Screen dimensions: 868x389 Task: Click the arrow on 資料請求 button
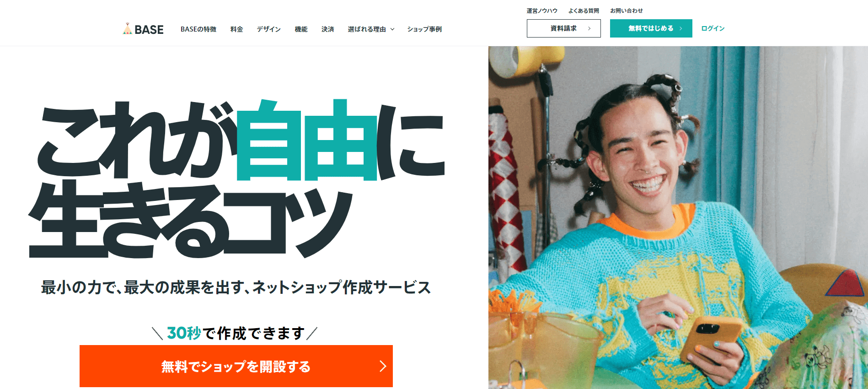[x=589, y=28]
